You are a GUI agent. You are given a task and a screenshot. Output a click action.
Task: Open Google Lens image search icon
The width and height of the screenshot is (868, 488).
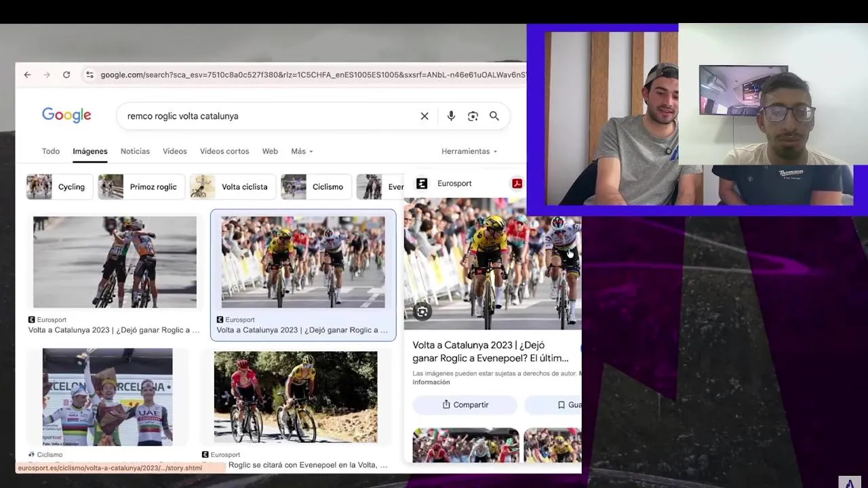click(x=473, y=116)
